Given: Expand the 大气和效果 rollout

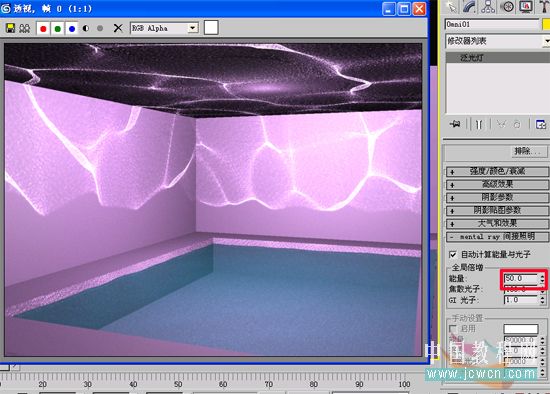Looking at the screenshot, I should coord(497,223).
